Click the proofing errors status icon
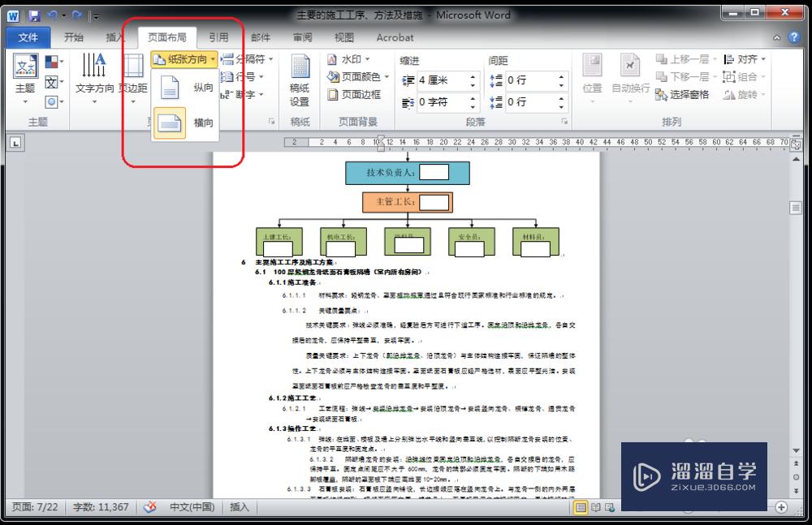Viewport: 812px width, 525px height. pyautogui.click(x=150, y=507)
